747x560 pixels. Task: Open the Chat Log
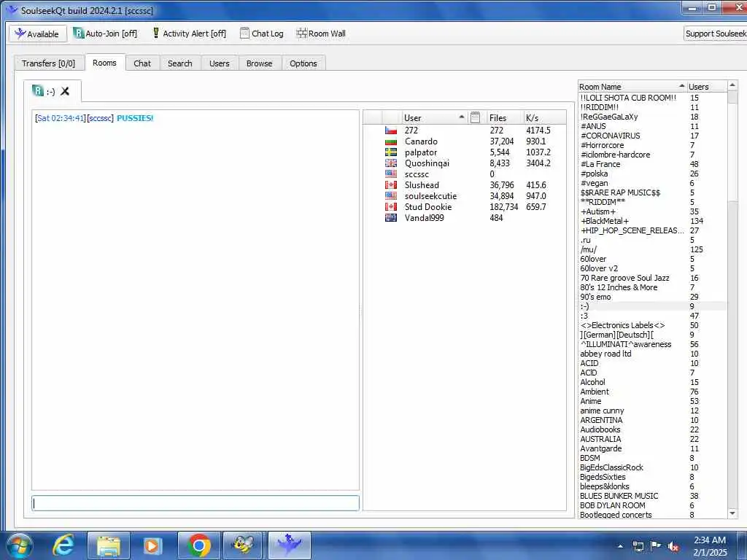pos(262,34)
